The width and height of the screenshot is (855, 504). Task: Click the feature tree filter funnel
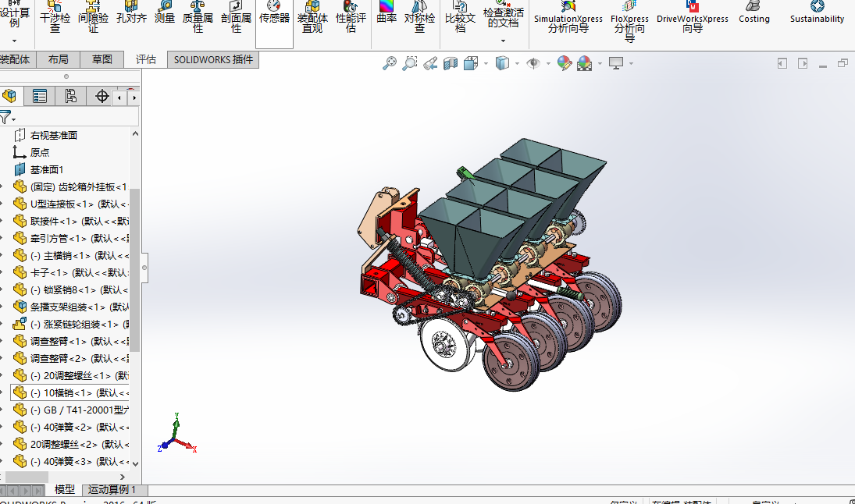[x=5, y=117]
